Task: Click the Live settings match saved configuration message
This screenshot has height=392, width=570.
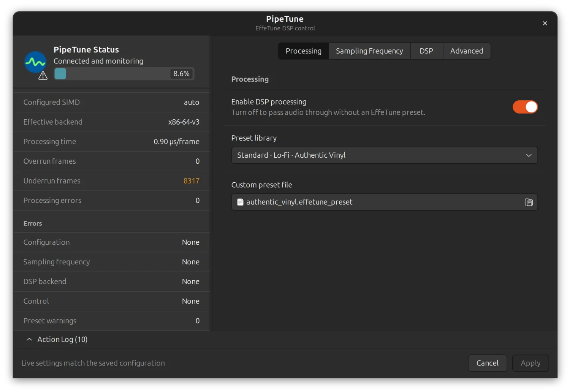Action: [93, 363]
